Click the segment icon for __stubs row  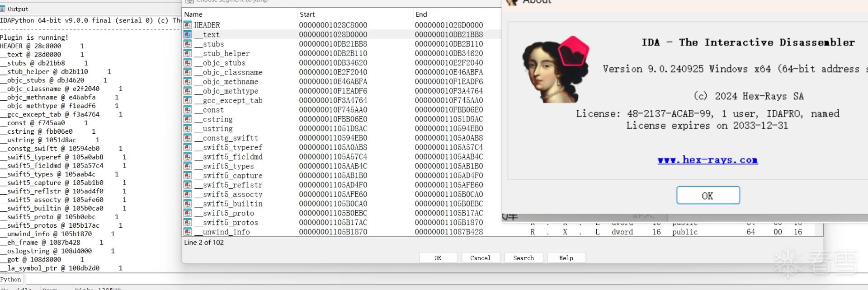click(x=187, y=44)
